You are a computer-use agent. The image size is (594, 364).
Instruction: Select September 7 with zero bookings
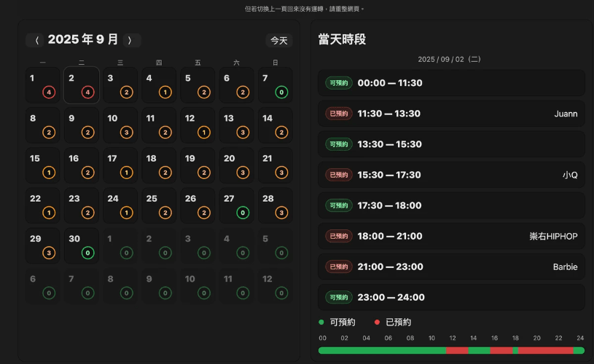coord(275,85)
